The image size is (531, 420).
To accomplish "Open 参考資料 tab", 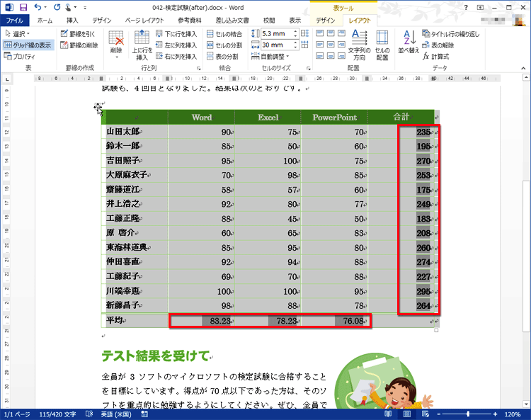I will tap(190, 21).
